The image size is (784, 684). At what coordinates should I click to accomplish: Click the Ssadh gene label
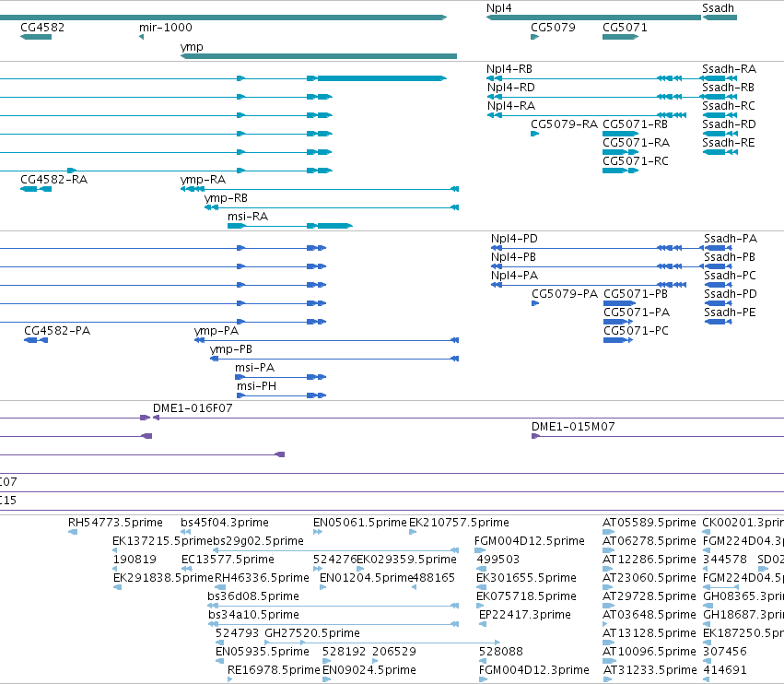(718, 8)
